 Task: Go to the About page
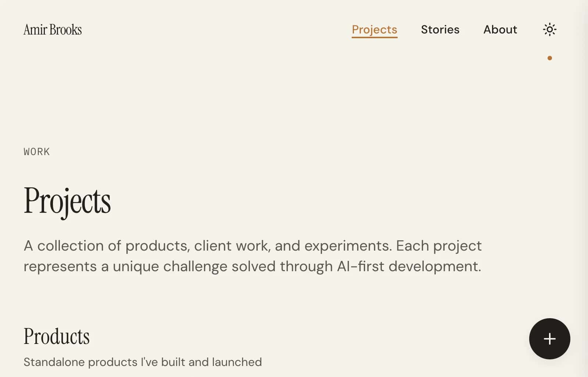pos(500,29)
